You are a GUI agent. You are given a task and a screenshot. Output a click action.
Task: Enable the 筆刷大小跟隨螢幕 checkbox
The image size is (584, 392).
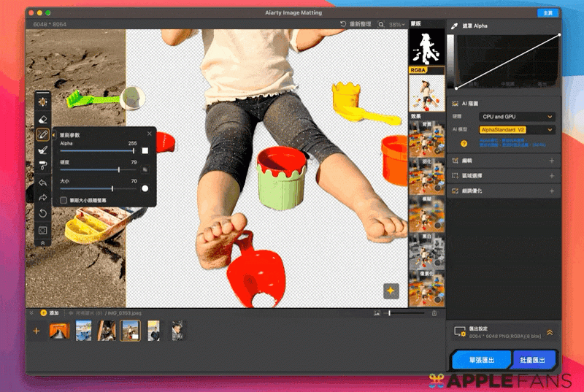pos(64,200)
